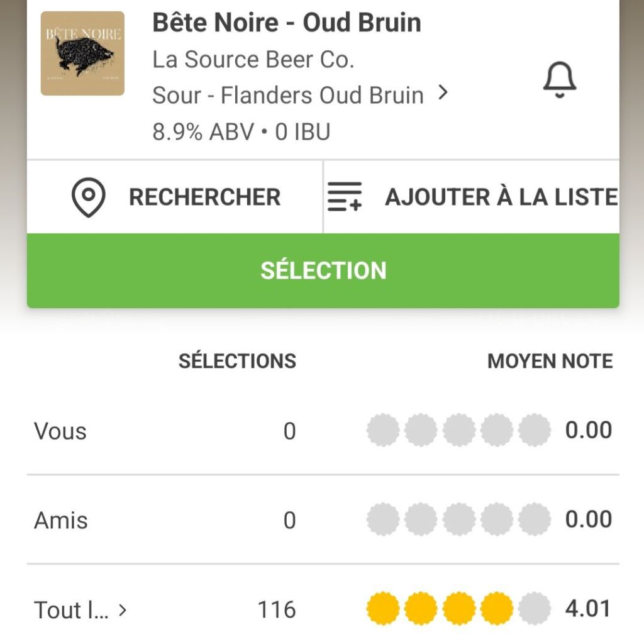Expand the Sour - Flanders Oud Bruin chevron
Image resolution: width=644 pixels, height=644 pixels.
coord(443,94)
